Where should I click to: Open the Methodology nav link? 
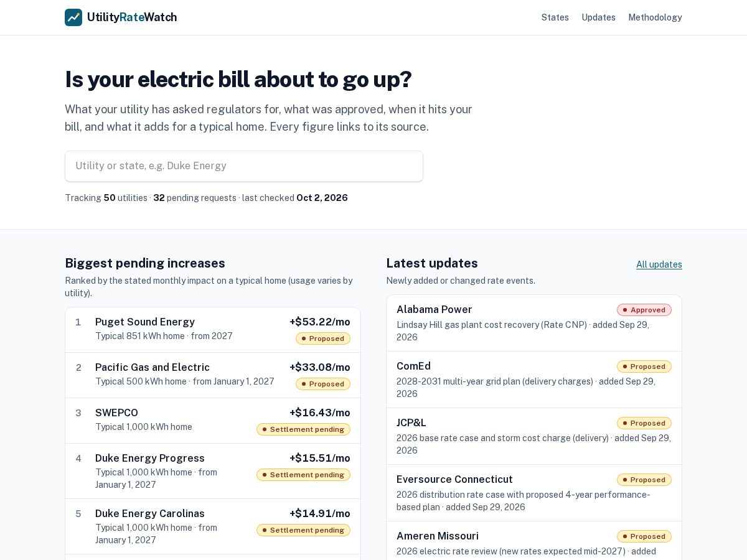655,17
